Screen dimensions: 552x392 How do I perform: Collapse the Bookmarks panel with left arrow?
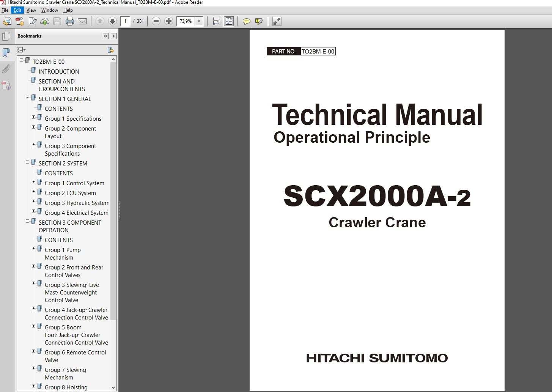click(x=105, y=36)
